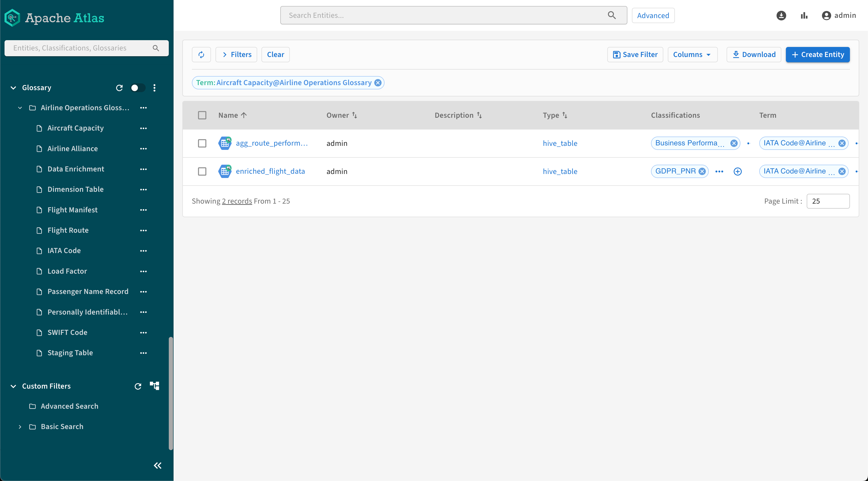868x481 pixels.
Task: Click the statistics bar chart icon
Action: pyautogui.click(x=804, y=16)
